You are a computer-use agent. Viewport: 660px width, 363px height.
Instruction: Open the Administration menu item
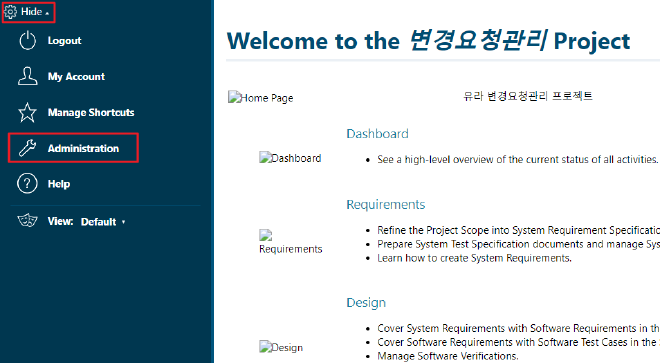coord(83,148)
